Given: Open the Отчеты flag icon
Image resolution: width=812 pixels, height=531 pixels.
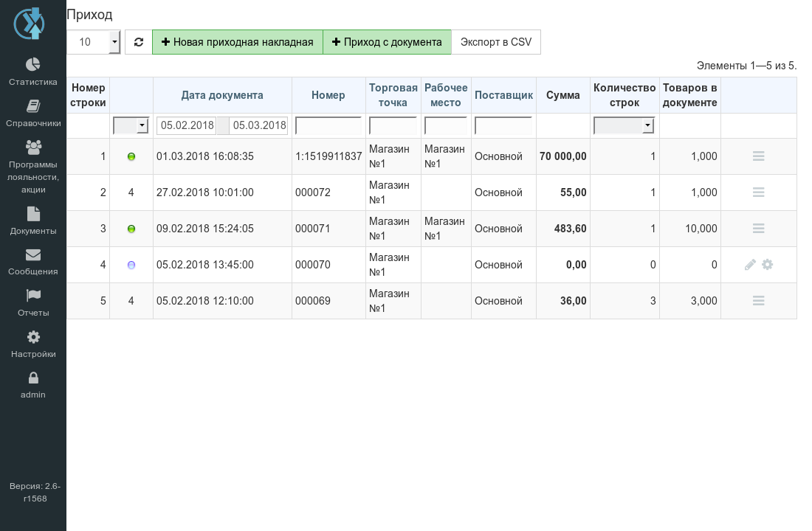Looking at the screenshot, I should [33, 296].
